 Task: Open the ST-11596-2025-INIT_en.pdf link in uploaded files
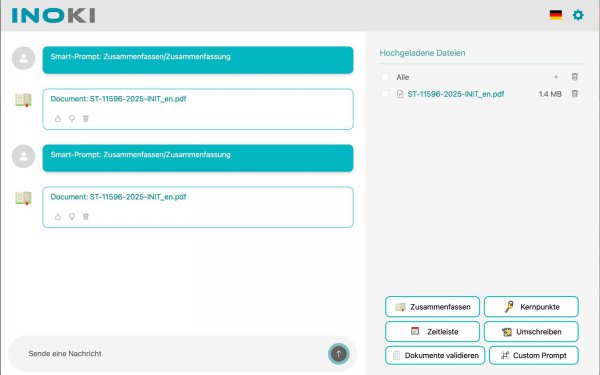[455, 94]
